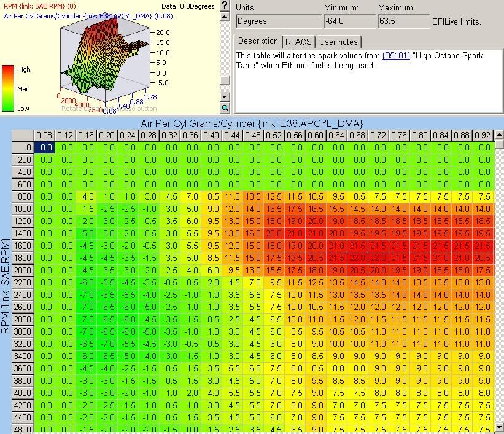
Task: Select the 2000 RPM row header
Action: pos(23,270)
